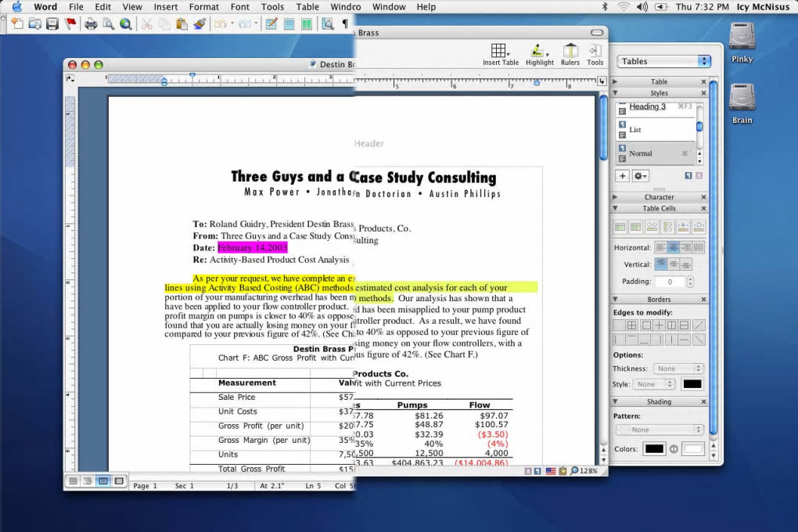Open the Tables palette dropdown
The width and height of the screenshot is (798, 532).
click(x=663, y=61)
